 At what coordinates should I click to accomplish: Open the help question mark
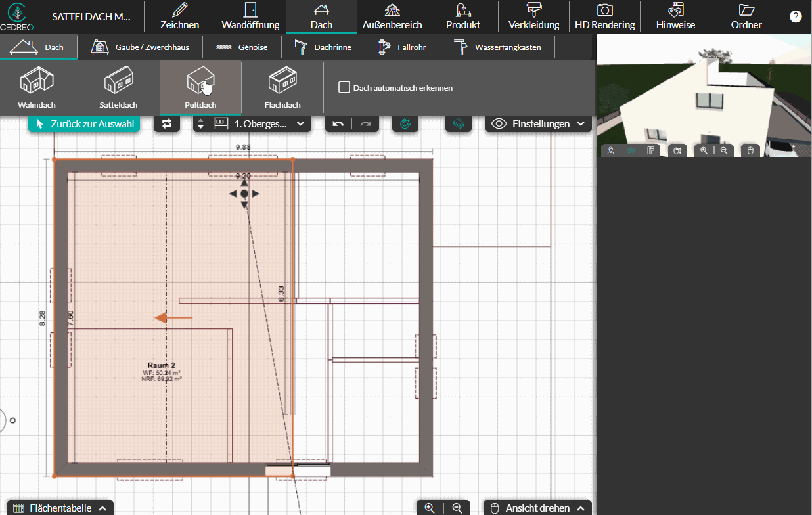[796, 17]
